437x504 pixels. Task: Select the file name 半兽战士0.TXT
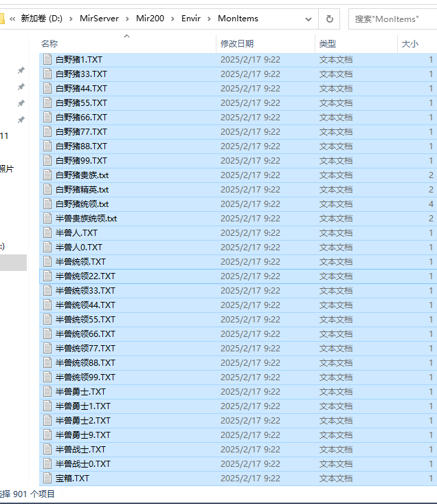(83, 464)
